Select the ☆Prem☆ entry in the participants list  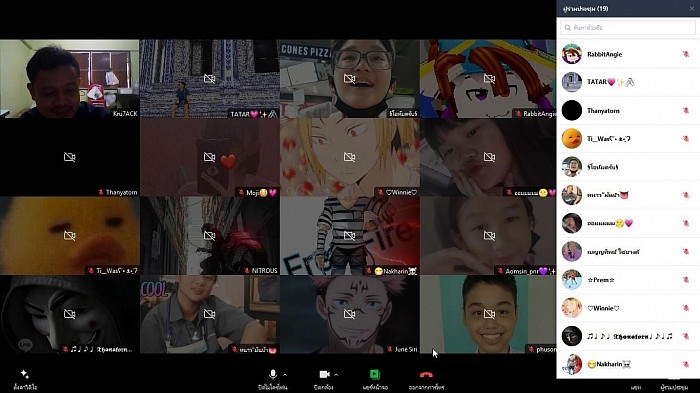click(628, 280)
